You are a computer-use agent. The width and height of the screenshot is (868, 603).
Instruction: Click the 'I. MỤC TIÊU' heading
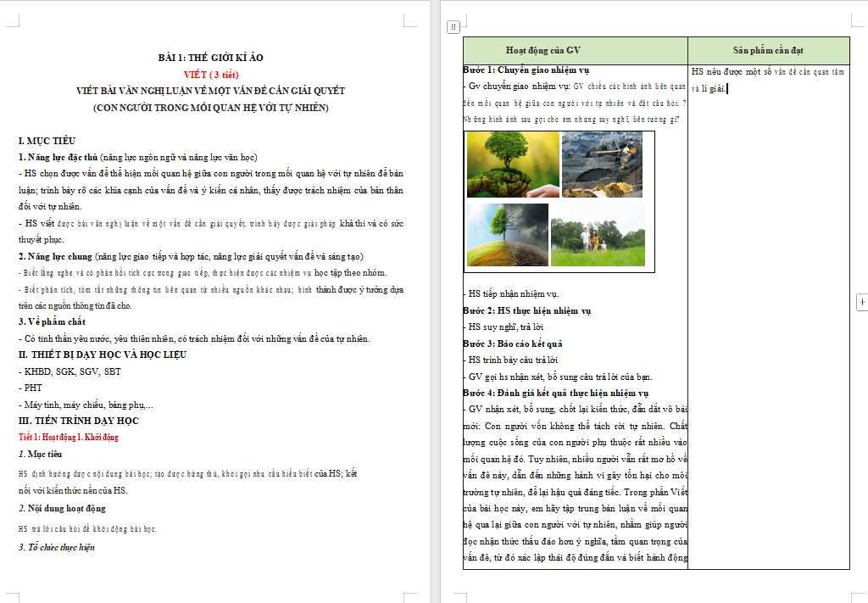pyautogui.click(x=47, y=141)
